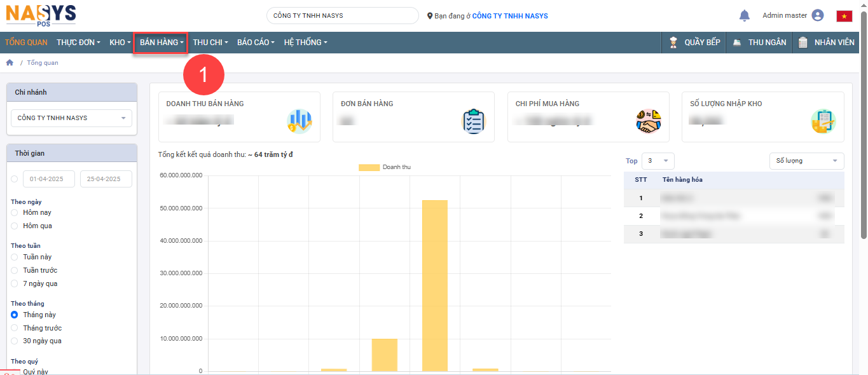Viewport: 868px width, 375px height.
Task: Toggle the Doanh thu chart legend swatch
Action: click(x=369, y=167)
